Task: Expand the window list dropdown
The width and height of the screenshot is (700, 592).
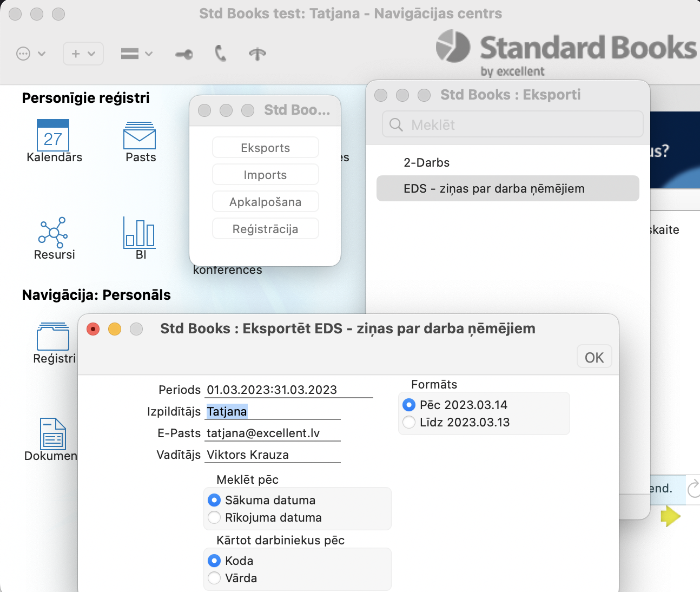Action: pos(136,54)
